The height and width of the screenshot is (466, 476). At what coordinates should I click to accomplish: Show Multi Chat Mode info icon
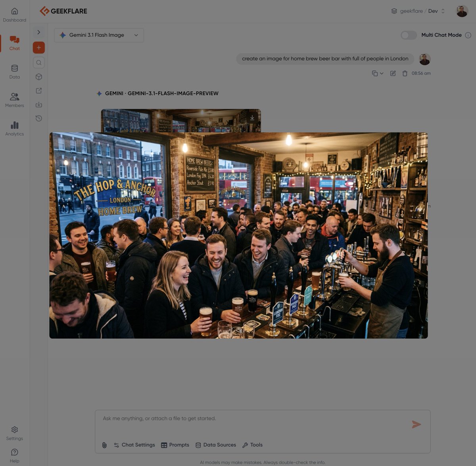pyautogui.click(x=468, y=35)
